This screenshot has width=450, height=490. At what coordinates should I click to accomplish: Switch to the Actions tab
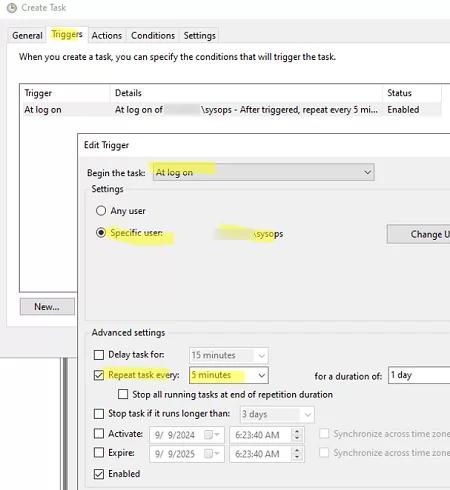107,35
